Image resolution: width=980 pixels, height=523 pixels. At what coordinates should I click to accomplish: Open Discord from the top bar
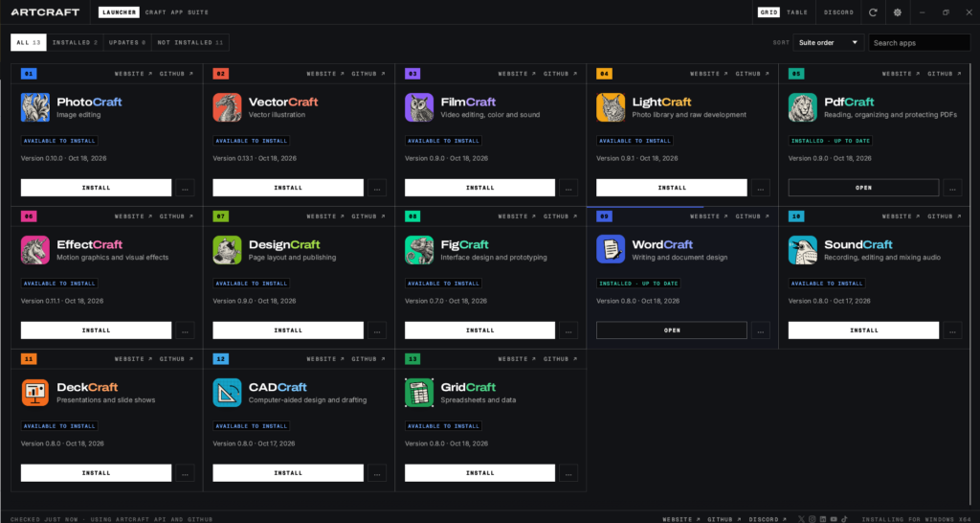tap(838, 11)
